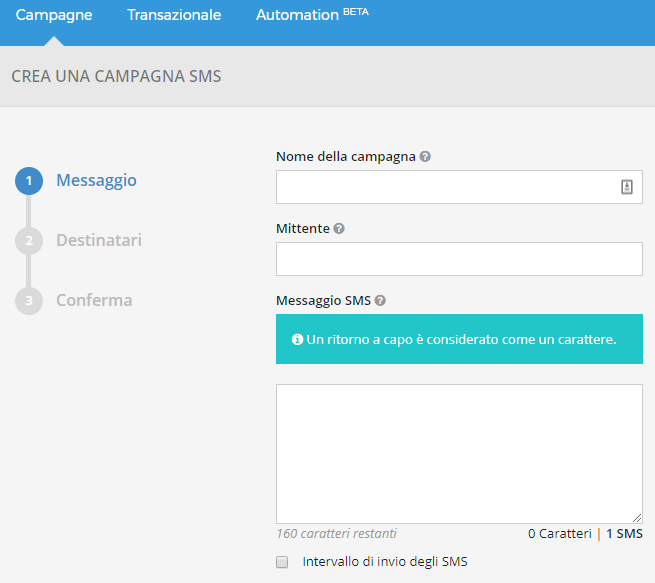Click the step 1 circle icon
Viewport: 655px width, 583px height.
point(29,181)
